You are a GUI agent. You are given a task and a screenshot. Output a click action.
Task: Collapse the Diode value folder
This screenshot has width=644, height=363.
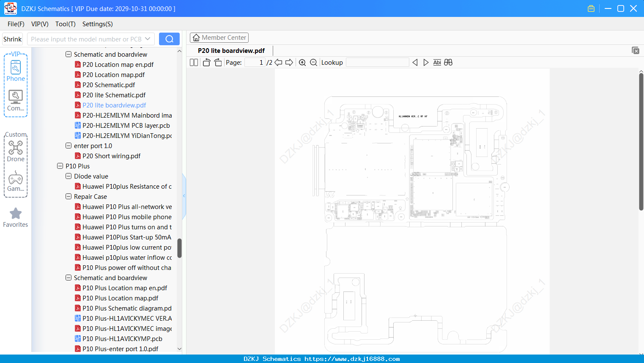pyautogui.click(x=69, y=176)
